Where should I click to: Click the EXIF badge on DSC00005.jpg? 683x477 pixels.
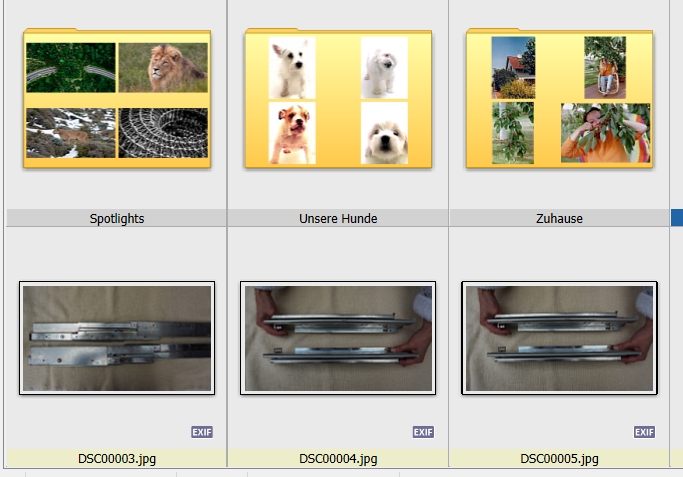[644, 432]
